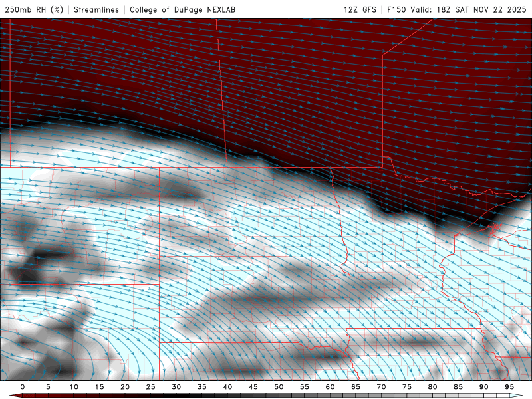This screenshot has height=399, width=532.
Task: Click the colorbar label "10"
Action: (x=74, y=387)
